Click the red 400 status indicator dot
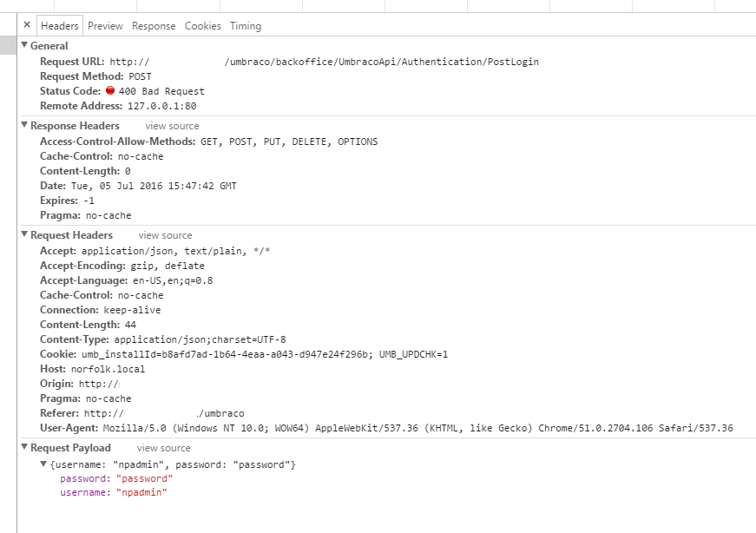Viewport: 756px width, 533px height. [110, 90]
